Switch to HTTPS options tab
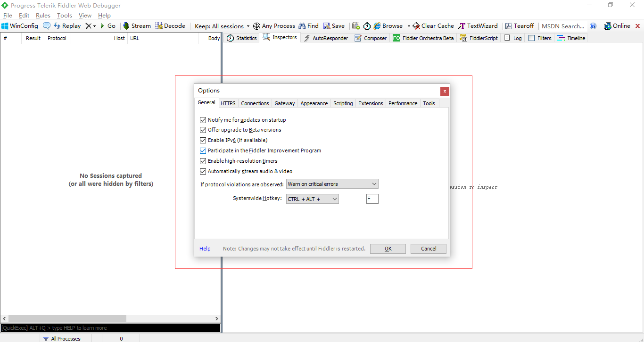 point(228,103)
